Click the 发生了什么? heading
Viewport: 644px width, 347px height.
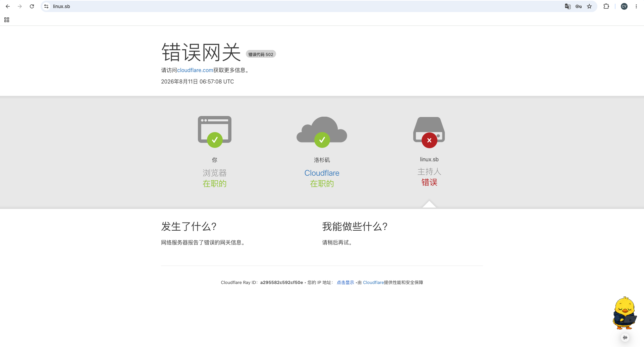[189, 227]
